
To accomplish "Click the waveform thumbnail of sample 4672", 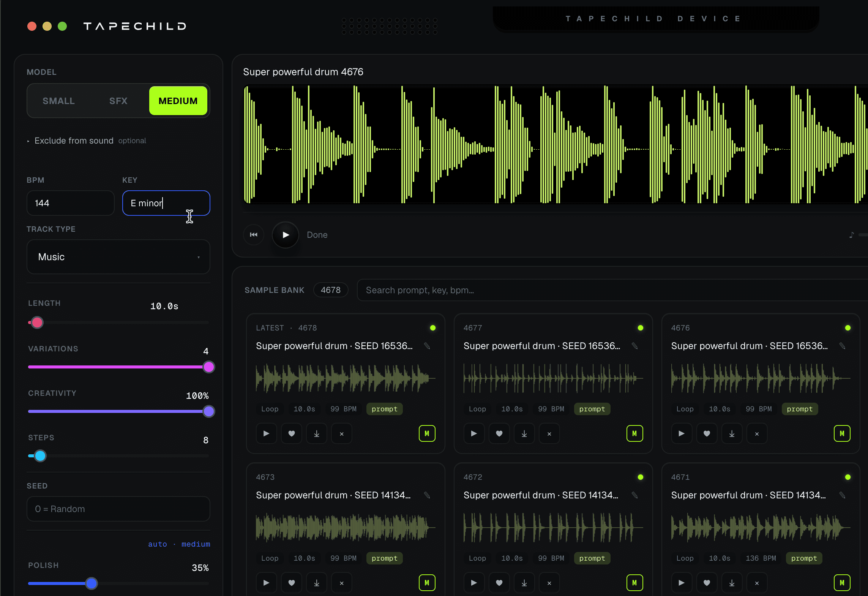I will coord(553,527).
